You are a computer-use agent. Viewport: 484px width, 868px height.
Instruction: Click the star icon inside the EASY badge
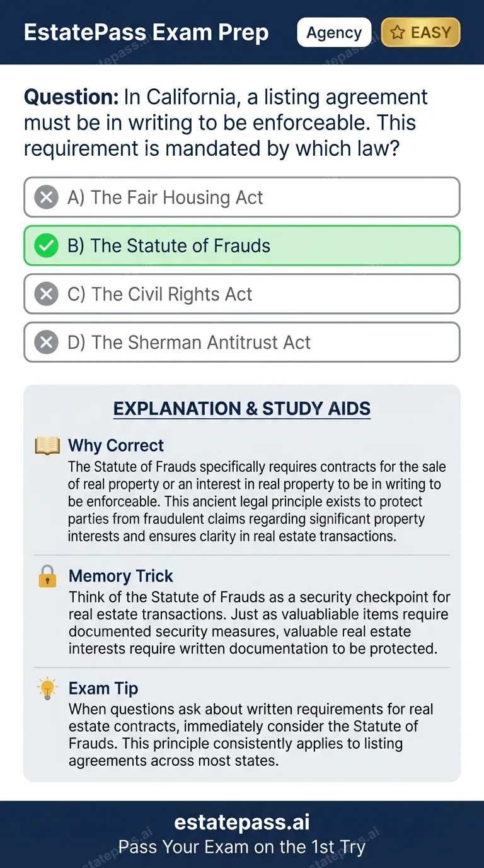[x=398, y=32]
